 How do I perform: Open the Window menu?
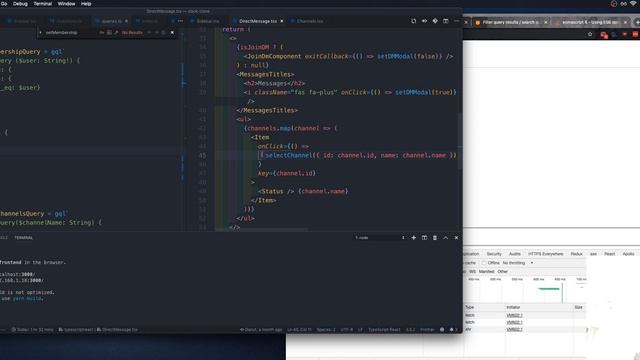coord(66,4)
